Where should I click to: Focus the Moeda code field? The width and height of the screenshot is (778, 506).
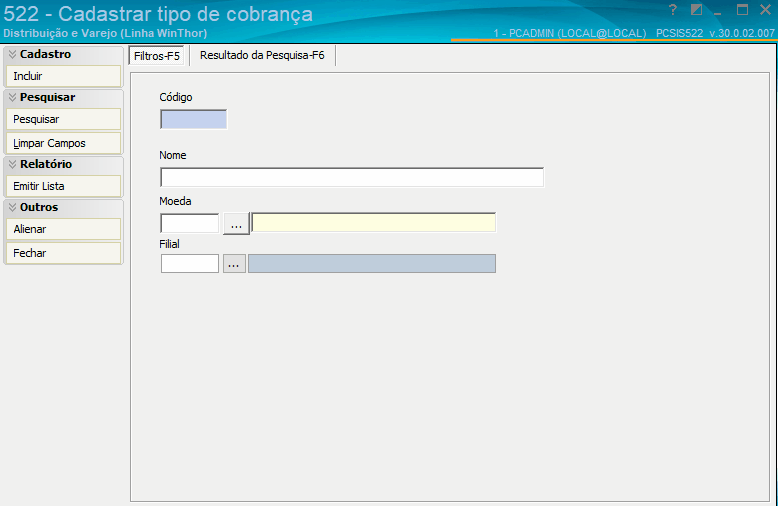tap(190, 223)
